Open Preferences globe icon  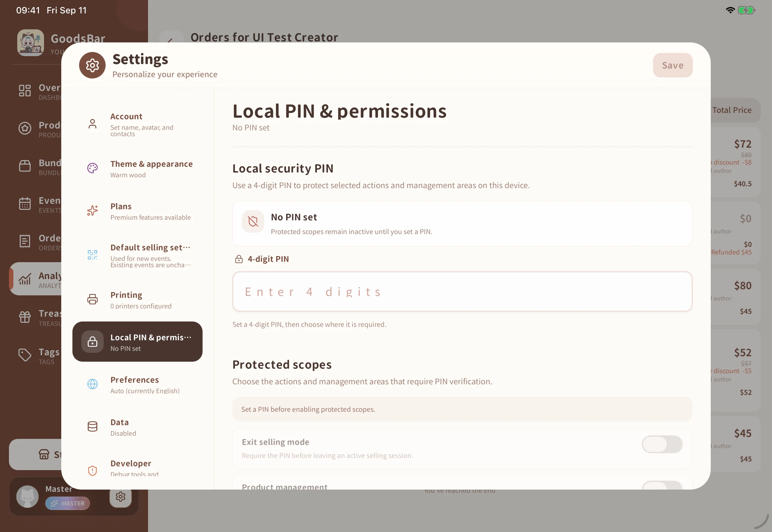92,384
